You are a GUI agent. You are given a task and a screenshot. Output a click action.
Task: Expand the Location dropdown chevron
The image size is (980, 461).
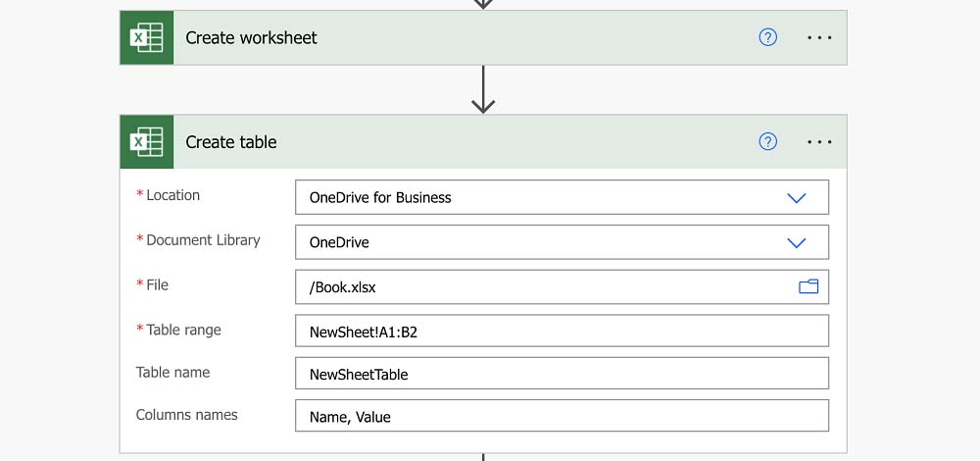tap(797, 197)
